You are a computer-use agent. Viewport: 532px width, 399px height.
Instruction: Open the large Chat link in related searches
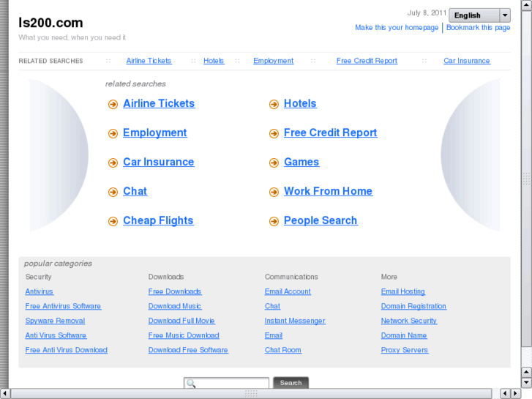(135, 191)
